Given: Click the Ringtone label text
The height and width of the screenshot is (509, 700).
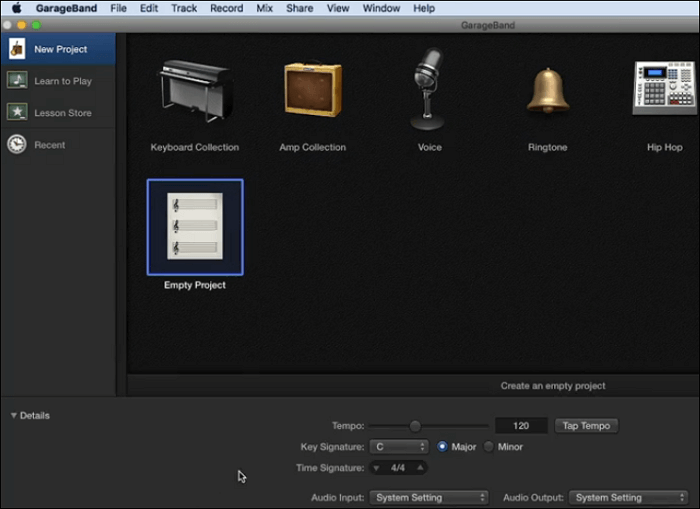Looking at the screenshot, I should click(x=547, y=147).
